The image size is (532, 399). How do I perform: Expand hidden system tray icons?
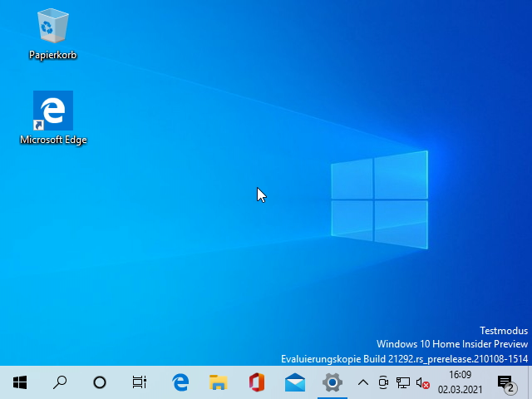[363, 382]
